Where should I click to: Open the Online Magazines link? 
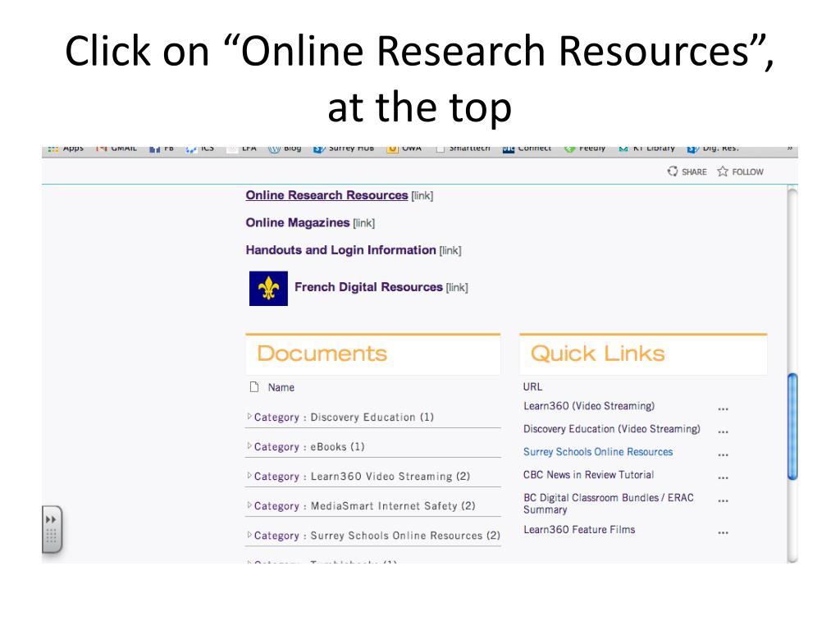tap(297, 223)
